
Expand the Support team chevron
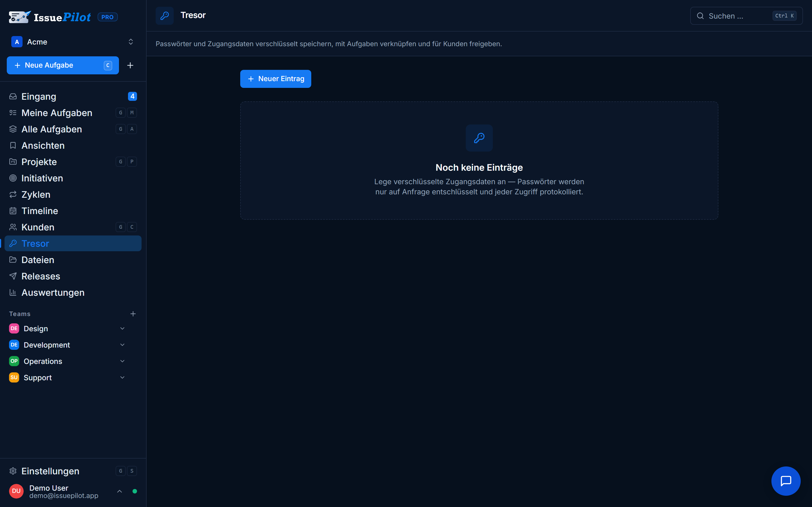(122, 377)
